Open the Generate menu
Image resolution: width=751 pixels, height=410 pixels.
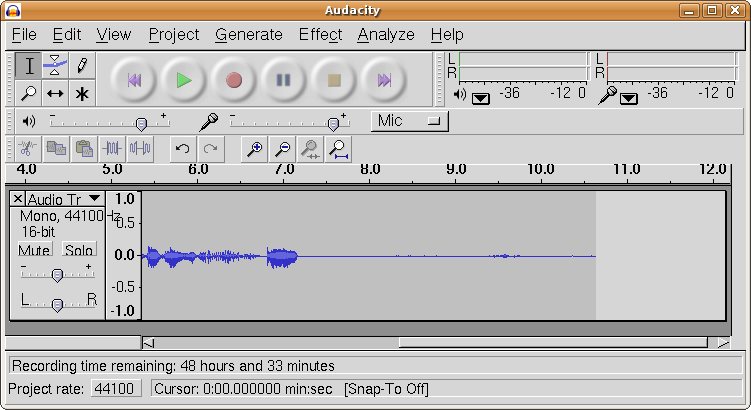pyautogui.click(x=249, y=34)
